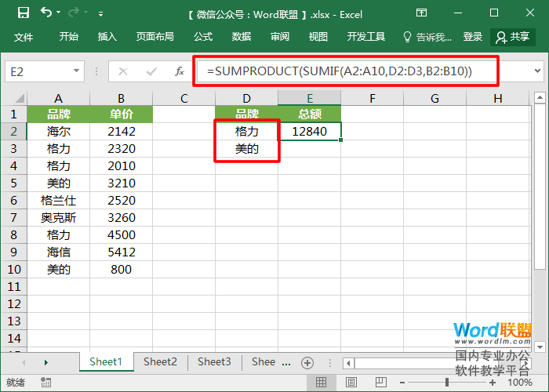This screenshot has height=392, width=549.
Task: Select cell B8 containing 4500
Action: tap(121, 235)
